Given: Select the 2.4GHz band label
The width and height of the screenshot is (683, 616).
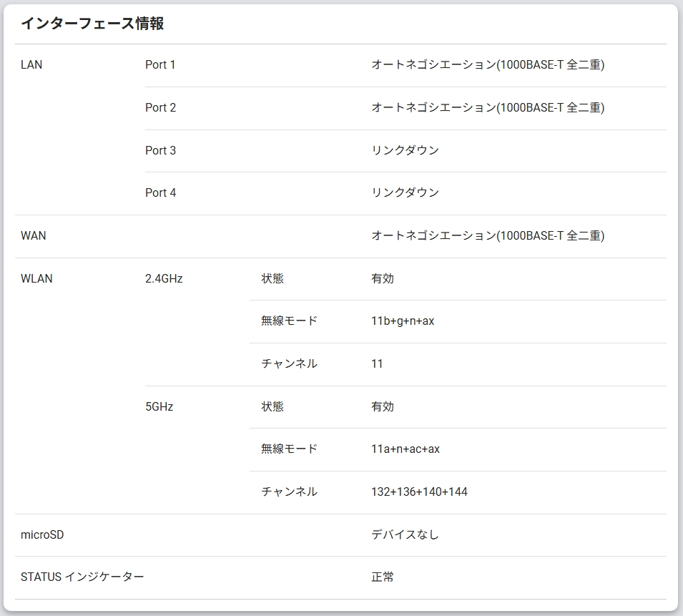Looking at the screenshot, I should tap(163, 279).
